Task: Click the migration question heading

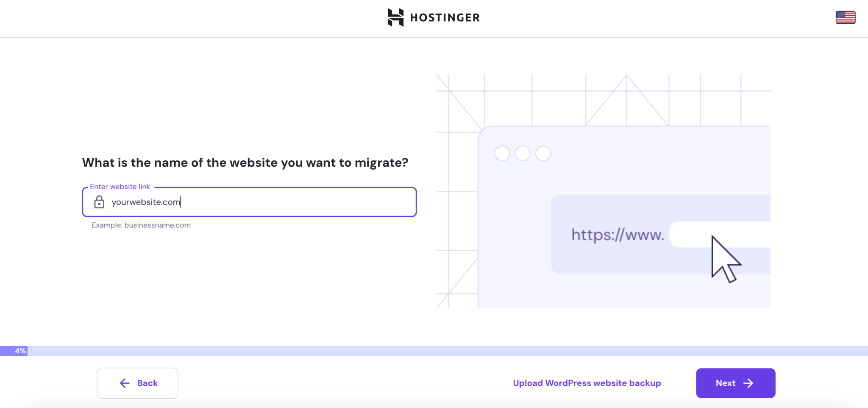Action: point(245,162)
